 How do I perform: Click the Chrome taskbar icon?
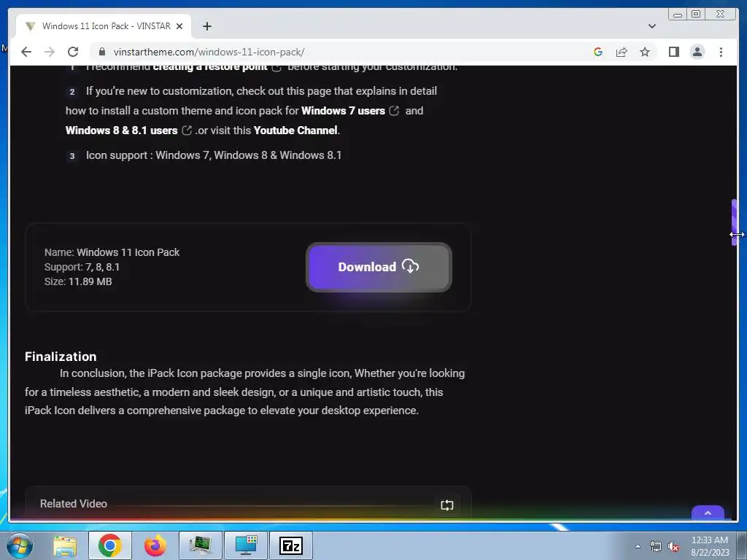(x=109, y=545)
